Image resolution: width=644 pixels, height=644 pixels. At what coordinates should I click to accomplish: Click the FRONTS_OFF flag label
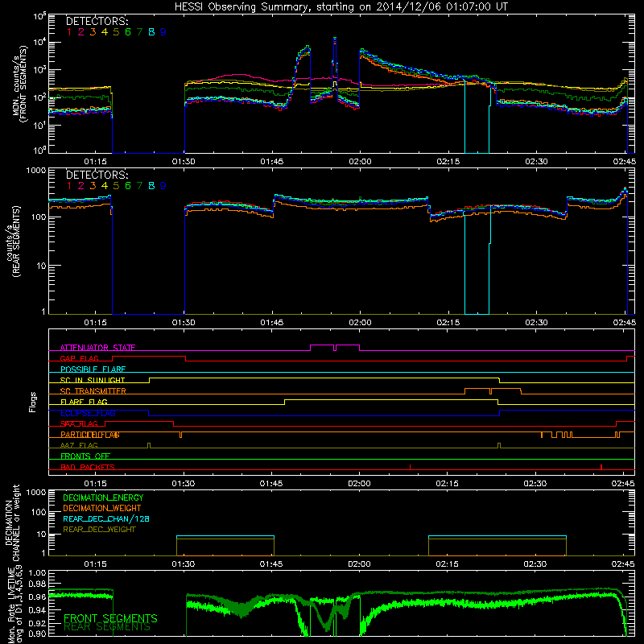pyautogui.click(x=85, y=456)
